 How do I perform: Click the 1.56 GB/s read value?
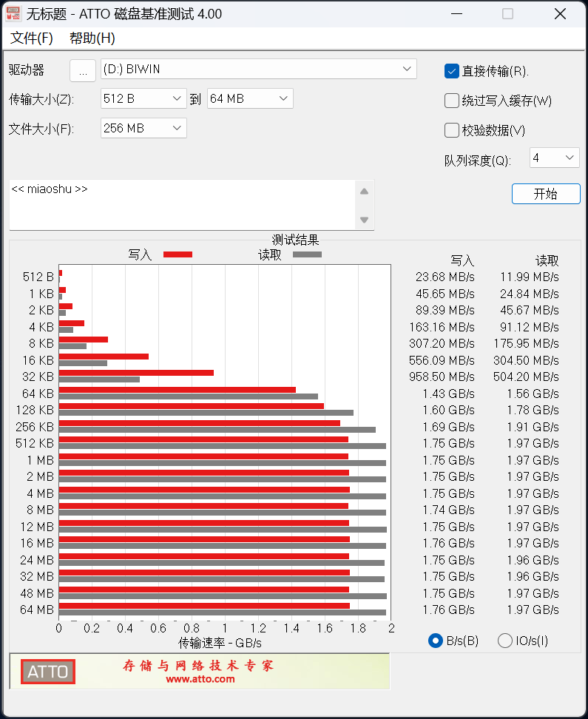(x=533, y=394)
